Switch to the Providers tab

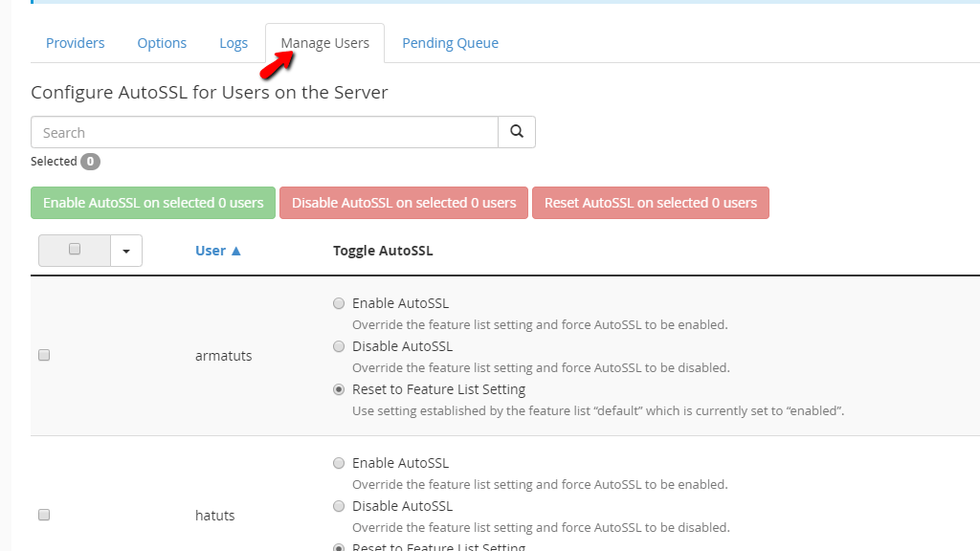pyautogui.click(x=75, y=42)
